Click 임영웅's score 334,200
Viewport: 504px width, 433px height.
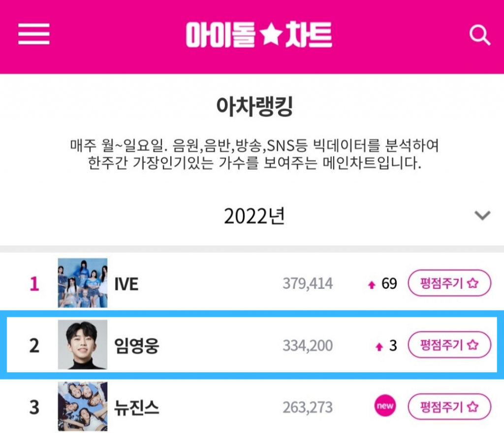pos(308,346)
